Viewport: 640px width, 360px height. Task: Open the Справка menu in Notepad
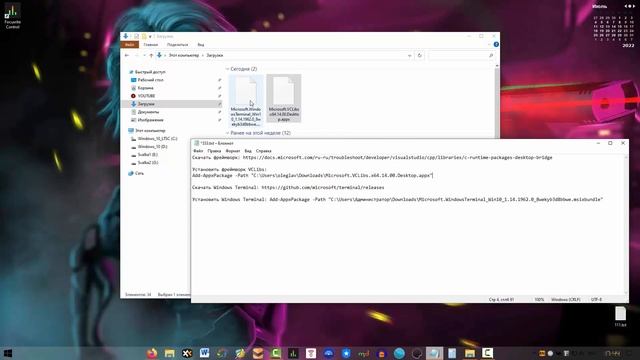pyautogui.click(x=263, y=151)
